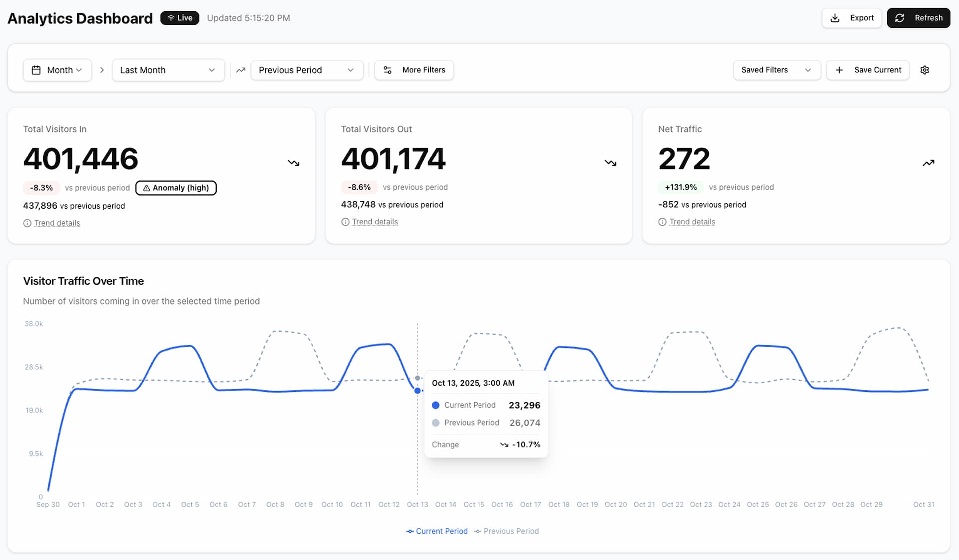Click the 437,896 previous period value
The height and width of the screenshot is (560, 959).
tap(40, 206)
